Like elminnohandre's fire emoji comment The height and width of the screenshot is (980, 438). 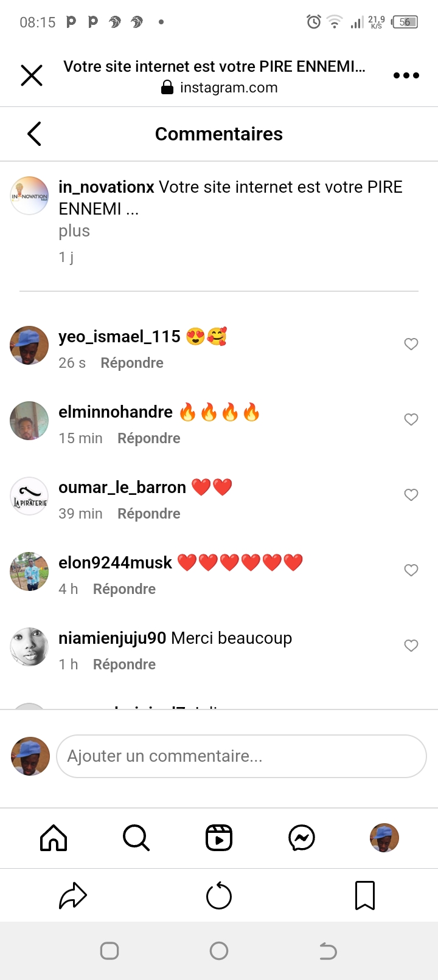(x=411, y=419)
